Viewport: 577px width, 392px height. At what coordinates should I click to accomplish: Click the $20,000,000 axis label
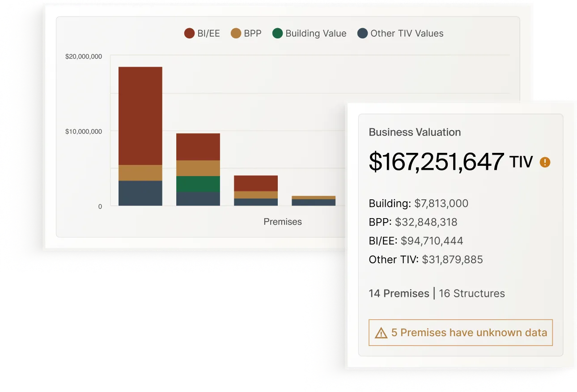(84, 56)
